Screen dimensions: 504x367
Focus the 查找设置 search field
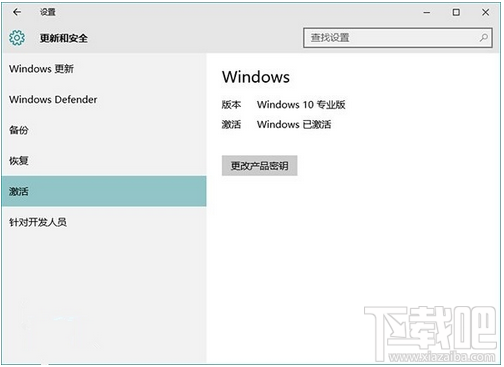398,38
